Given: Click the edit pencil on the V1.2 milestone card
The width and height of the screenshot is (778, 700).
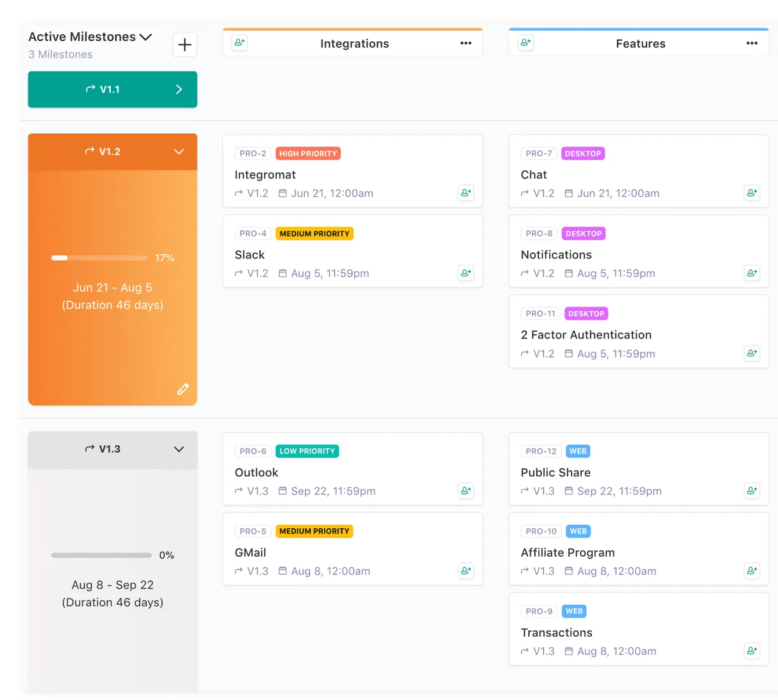Looking at the screenshot, I should (183, 389).
